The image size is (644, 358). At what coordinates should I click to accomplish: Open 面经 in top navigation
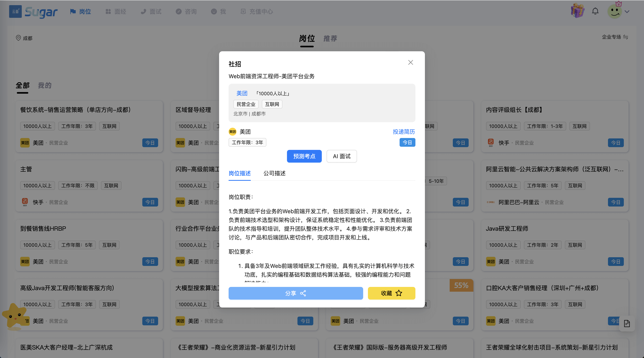[116, 11]
